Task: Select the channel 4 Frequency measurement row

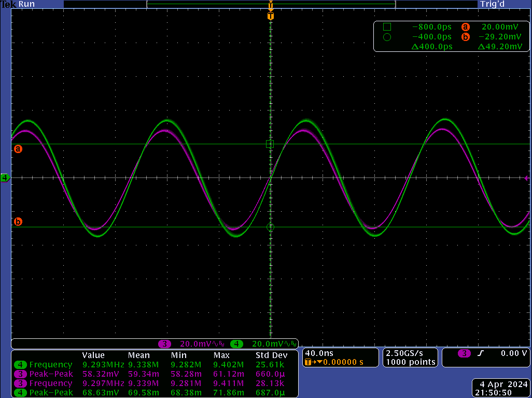Action: tap(51, 365)
